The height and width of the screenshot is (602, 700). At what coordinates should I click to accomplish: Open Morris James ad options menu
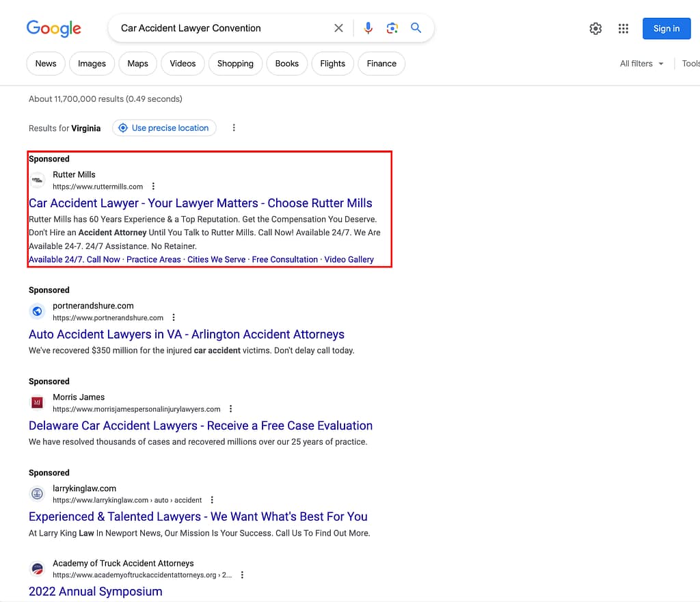coord(230,408)
